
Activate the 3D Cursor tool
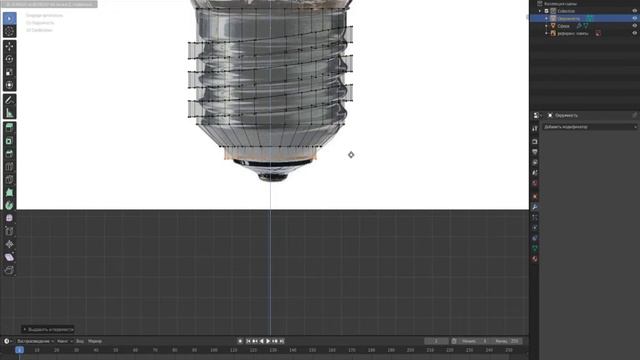(x=9, y=31)
